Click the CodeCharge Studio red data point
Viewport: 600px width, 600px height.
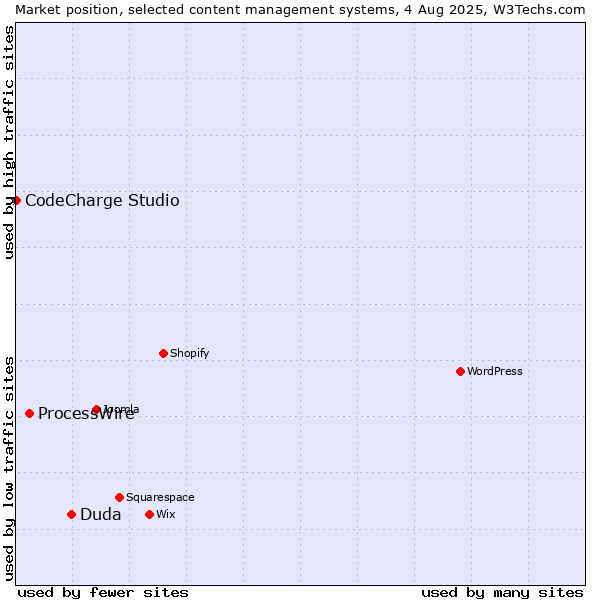pyautogui.click(x=16, y=200)
